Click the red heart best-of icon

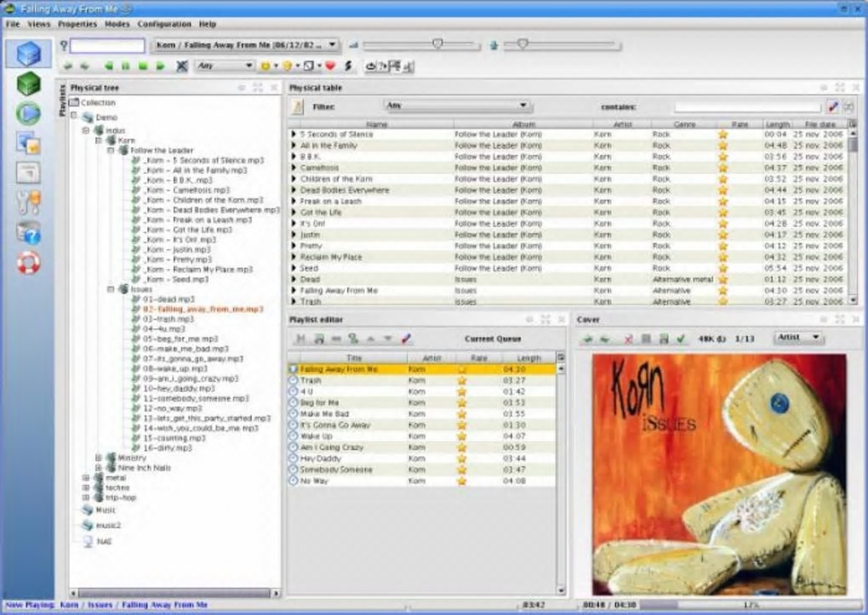[330, 66]
